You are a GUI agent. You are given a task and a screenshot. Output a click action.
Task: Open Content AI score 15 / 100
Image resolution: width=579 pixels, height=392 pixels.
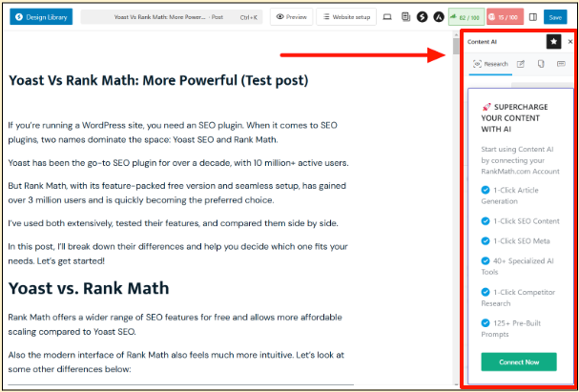505,17
